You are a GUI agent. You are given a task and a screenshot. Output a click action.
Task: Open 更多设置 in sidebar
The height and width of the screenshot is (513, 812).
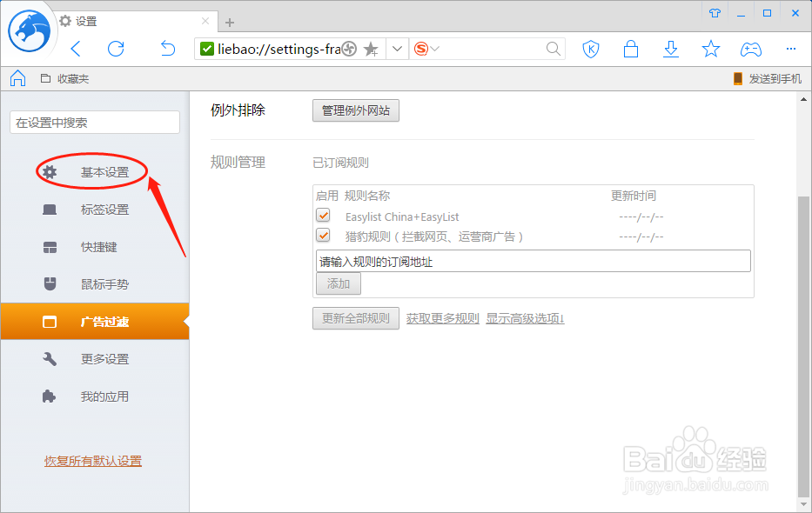(94, 359)
